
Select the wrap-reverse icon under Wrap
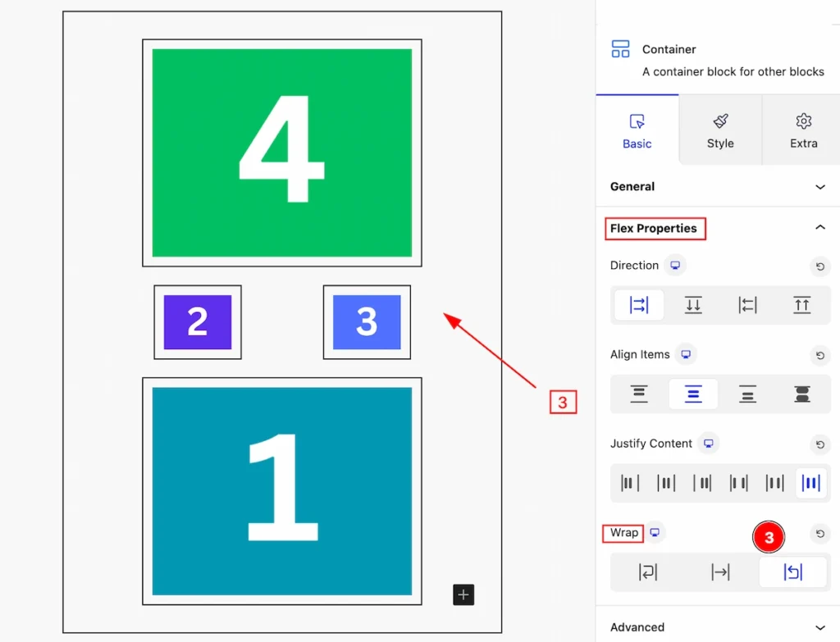(793, 572)
